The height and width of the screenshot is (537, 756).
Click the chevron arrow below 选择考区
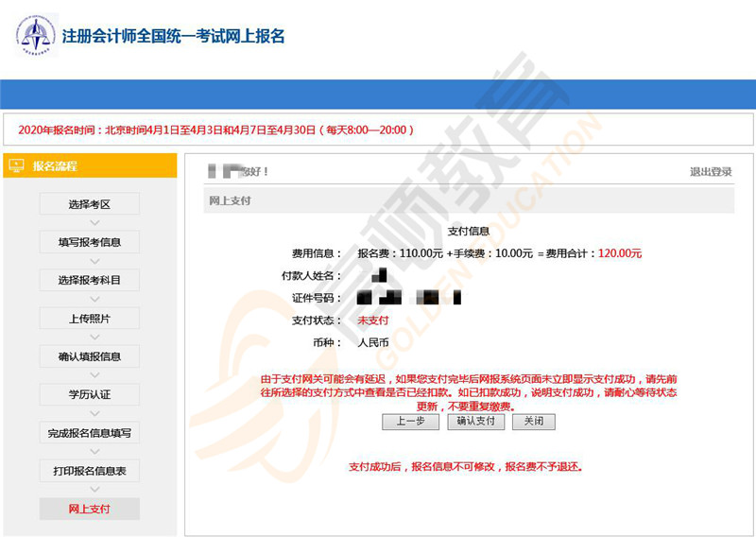point(90,223)
